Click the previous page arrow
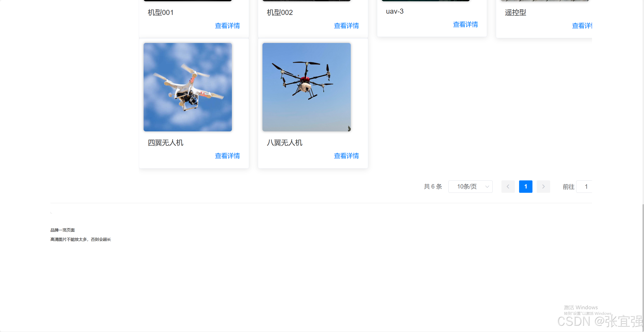The height and width of the screenshot is (332, 644). 508,186
